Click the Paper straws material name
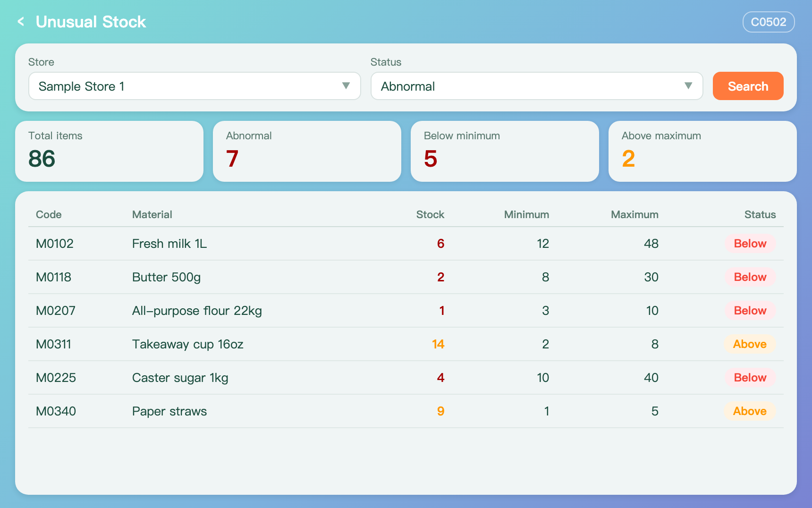 point(169,411)
